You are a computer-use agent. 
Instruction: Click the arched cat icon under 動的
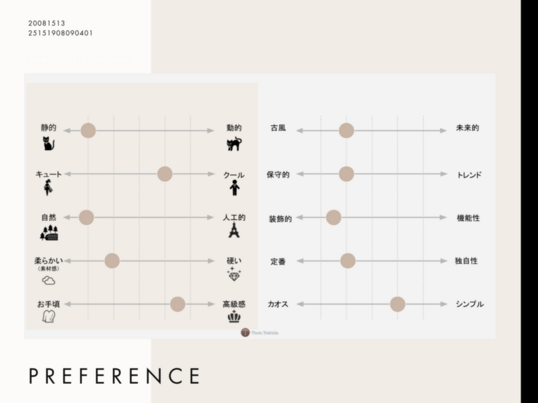234,144
